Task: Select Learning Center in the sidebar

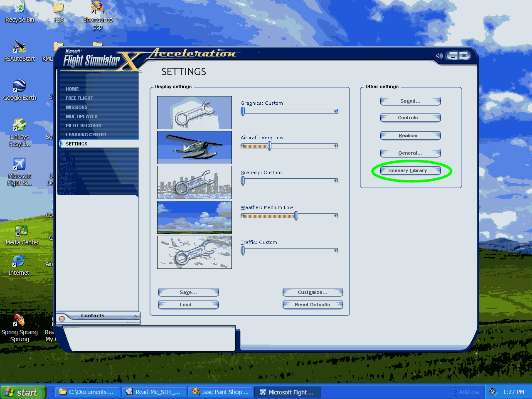Action: click(86, 135)
